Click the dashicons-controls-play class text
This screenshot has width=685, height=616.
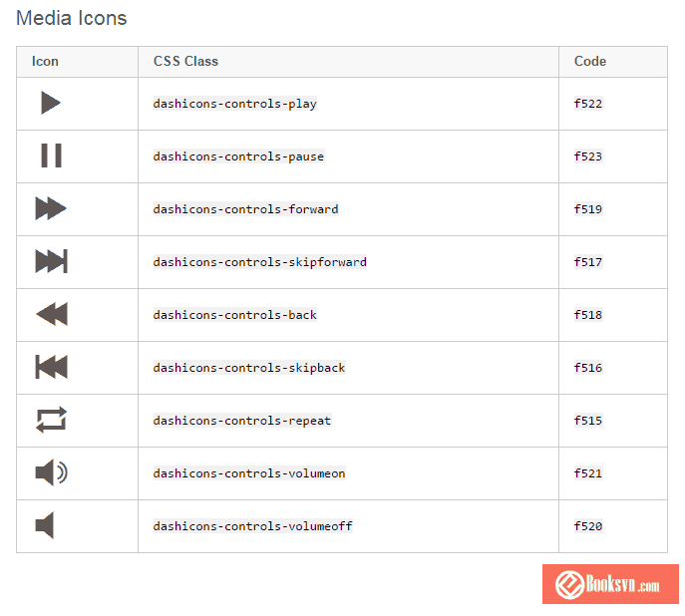point(234,104)
